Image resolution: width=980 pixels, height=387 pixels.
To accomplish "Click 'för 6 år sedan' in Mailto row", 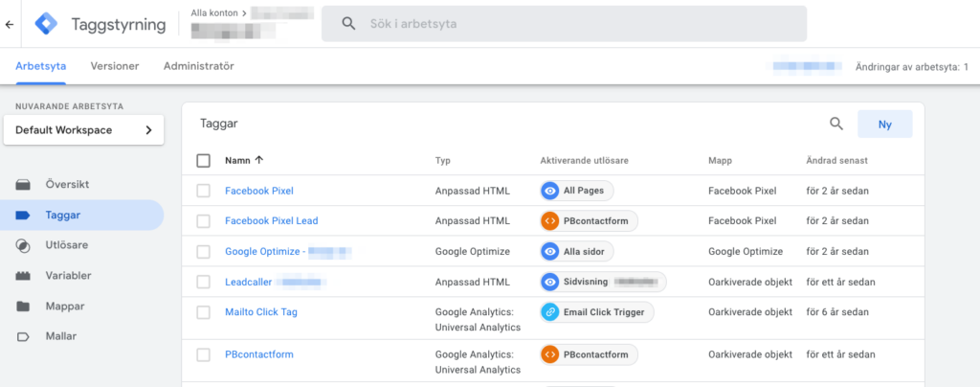I will pos(837,312).
